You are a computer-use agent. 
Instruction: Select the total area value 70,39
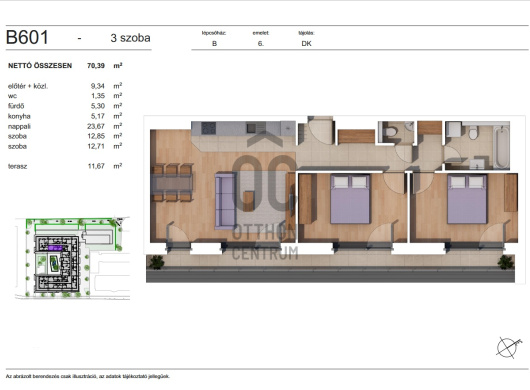(96, 66)
